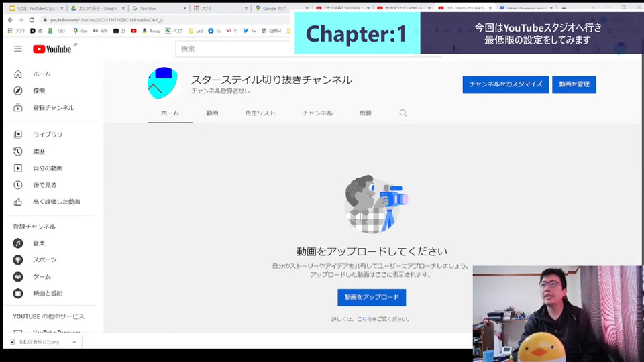Screen dimensions: 644x362
Task: Open the red YouTube bookmark icon
Action: coord(133,31)
